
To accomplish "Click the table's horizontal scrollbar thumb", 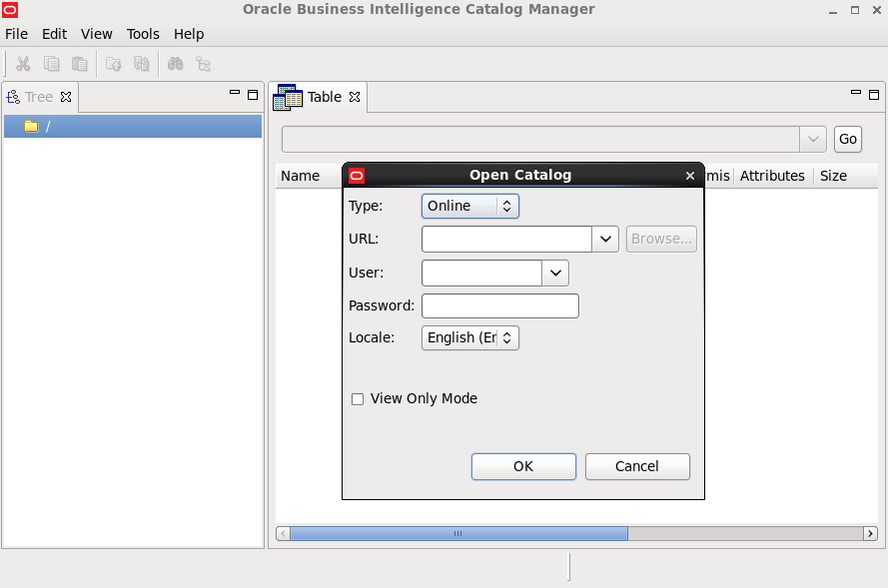I will point(458,534).
